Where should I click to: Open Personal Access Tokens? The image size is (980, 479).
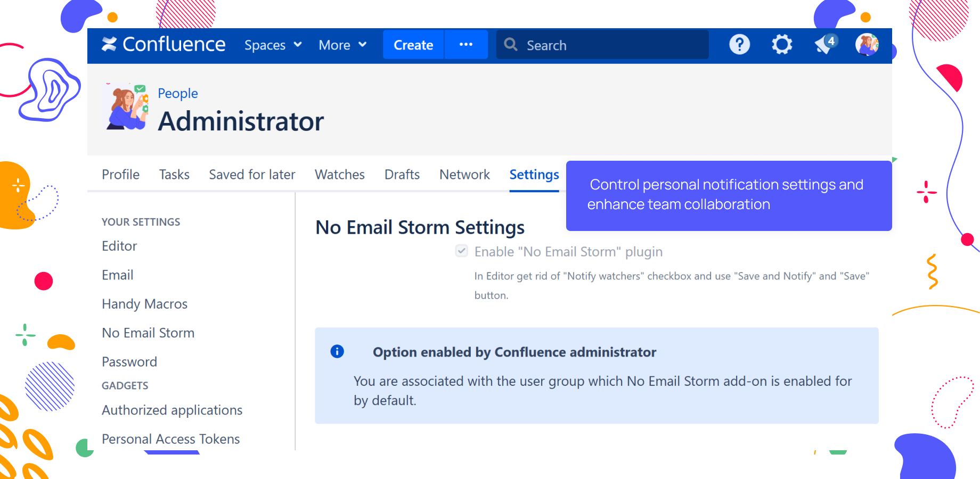171,439
